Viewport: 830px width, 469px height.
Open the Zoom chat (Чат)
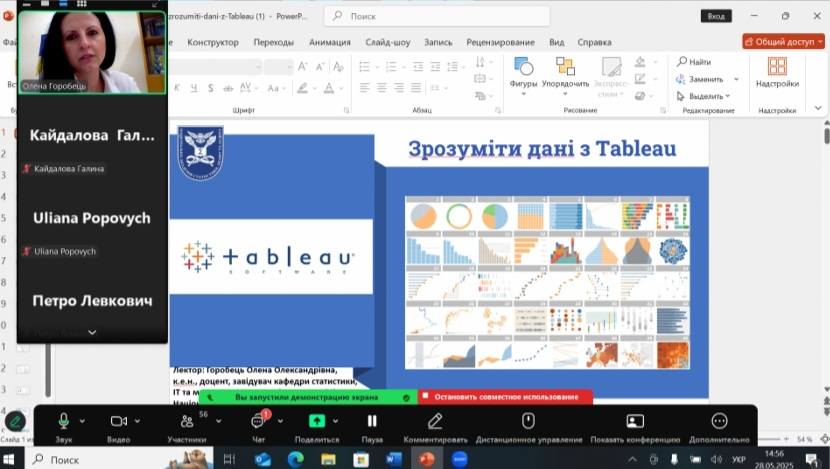click(258, 421)
